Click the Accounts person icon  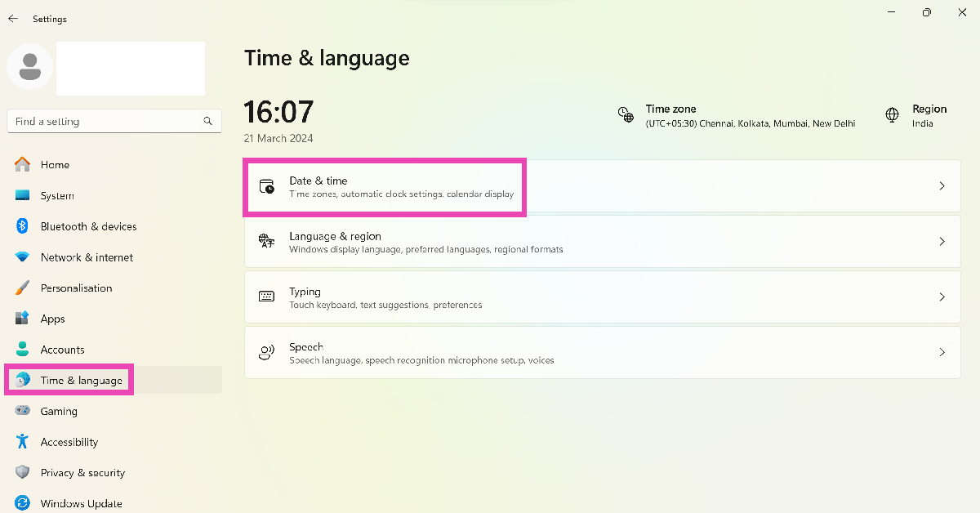(x=23, y=350)
